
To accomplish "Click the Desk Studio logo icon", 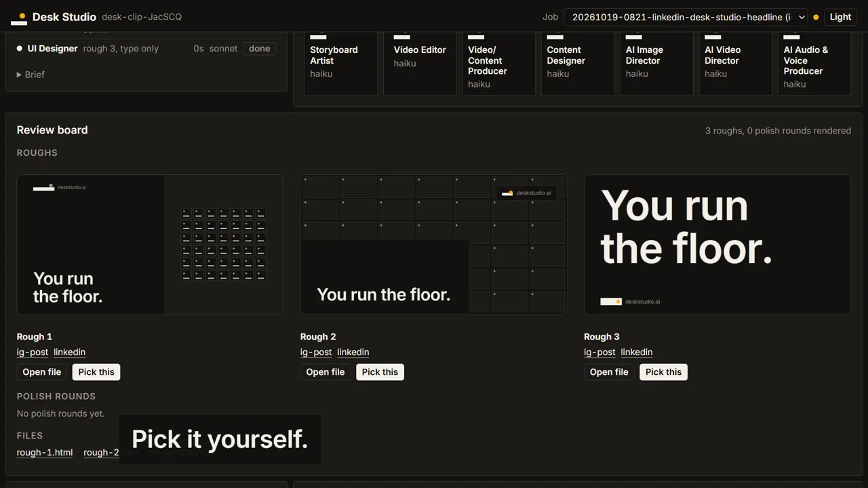I will pos(19,18).
